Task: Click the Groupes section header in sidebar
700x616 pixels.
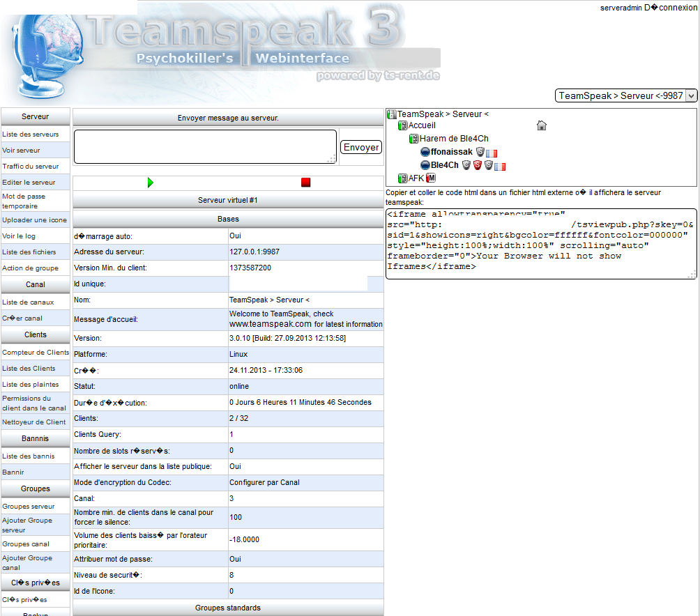Action: pos(36,489)
